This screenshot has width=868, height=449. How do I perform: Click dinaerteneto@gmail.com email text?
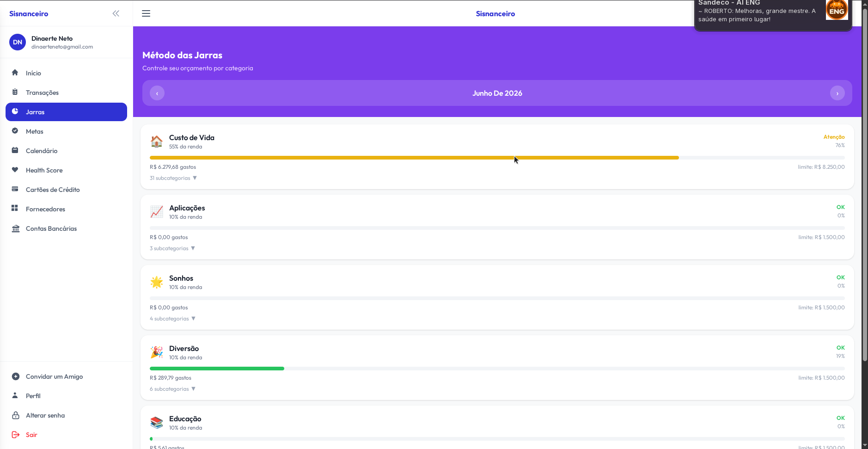(x=62, y=47)
